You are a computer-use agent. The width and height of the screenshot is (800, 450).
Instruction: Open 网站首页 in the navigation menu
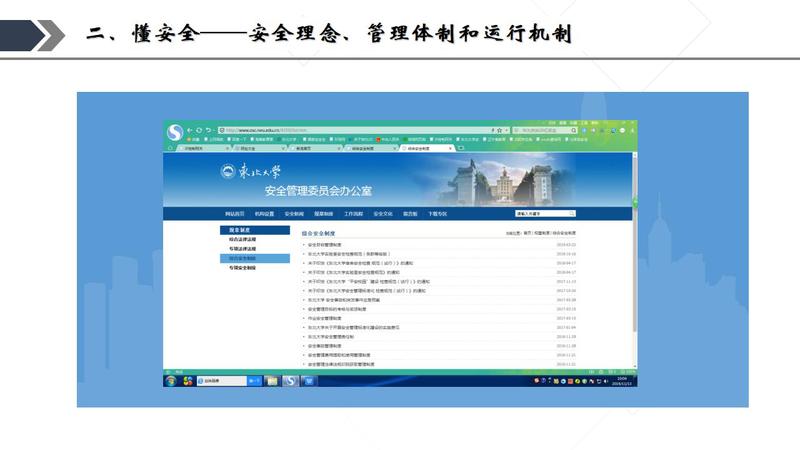234,213
